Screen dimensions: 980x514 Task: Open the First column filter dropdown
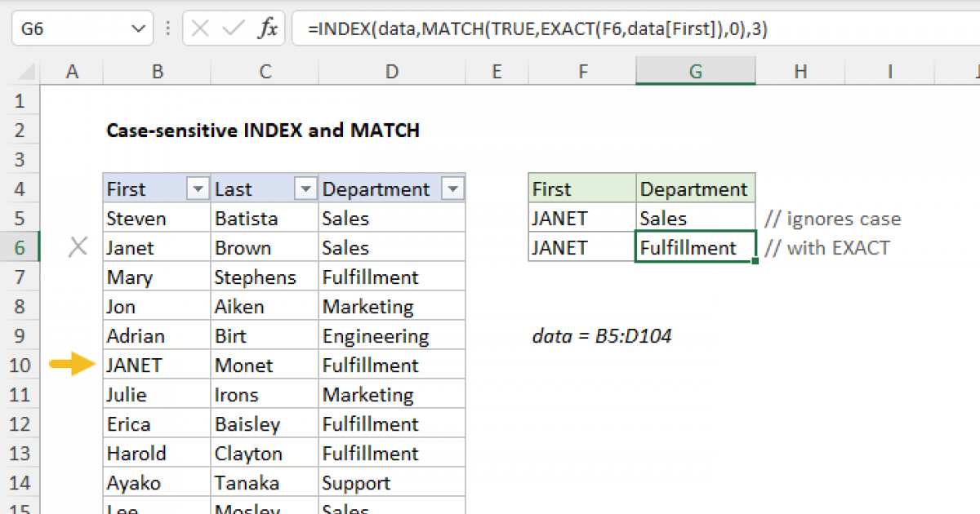[x=198, y=189]
